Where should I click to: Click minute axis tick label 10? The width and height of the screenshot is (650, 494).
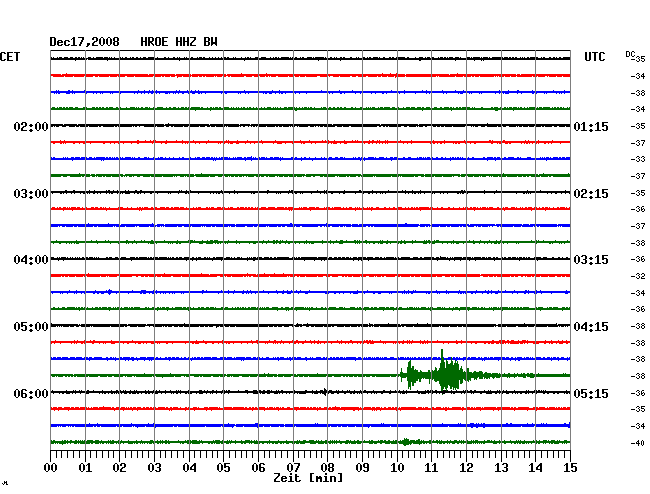tap(397, 467)
